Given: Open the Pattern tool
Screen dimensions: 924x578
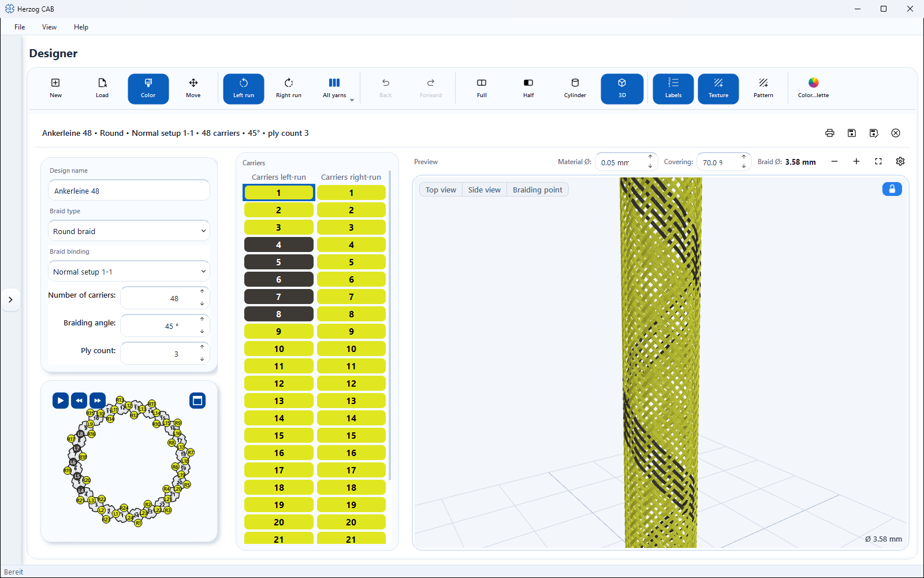Looking at the screenshot, I should tap(763, 88).
